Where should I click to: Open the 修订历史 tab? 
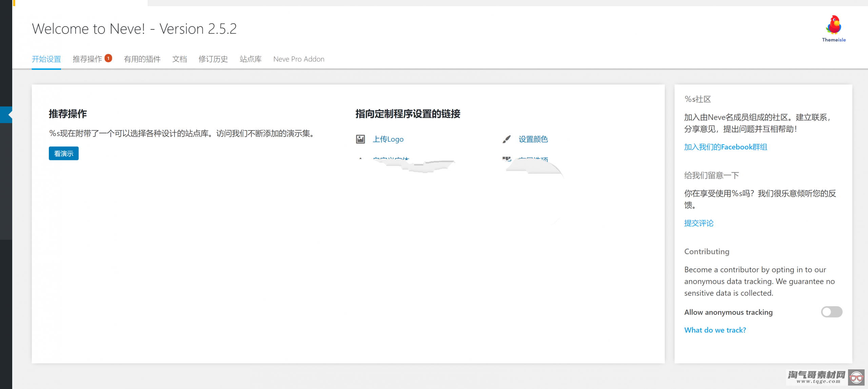coord(213,59)
